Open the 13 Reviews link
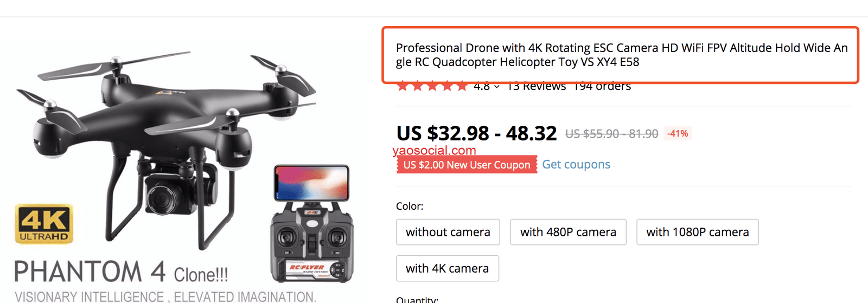 [x=537, y=87]
